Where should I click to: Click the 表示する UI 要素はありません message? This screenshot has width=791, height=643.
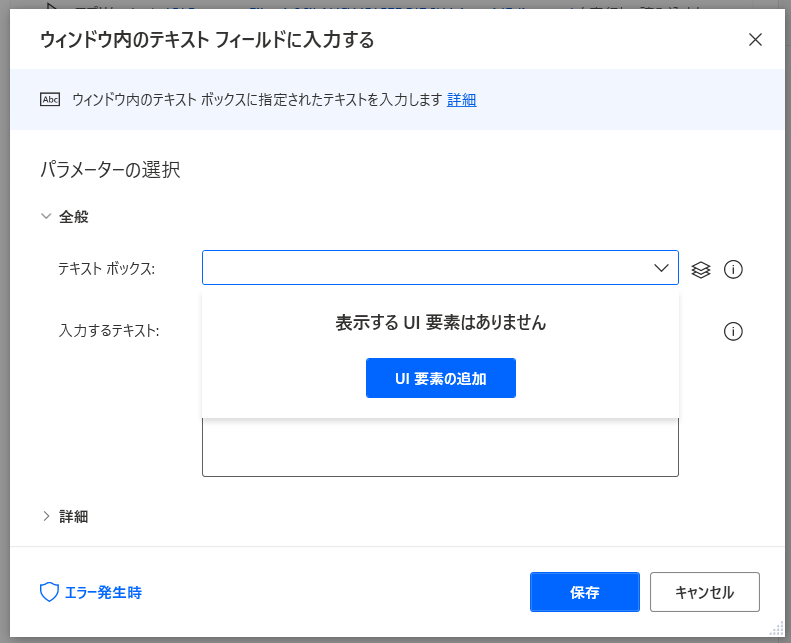tap(441, 322)
